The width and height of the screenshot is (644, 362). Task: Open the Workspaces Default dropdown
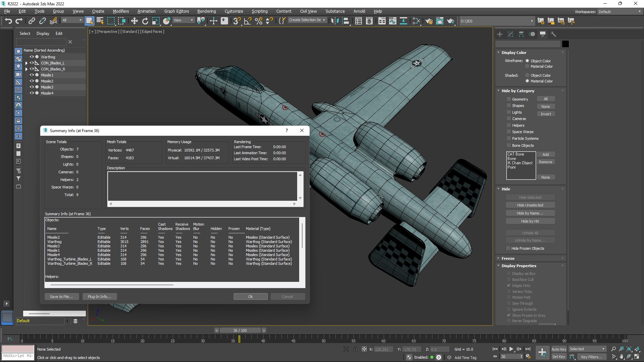619,11
